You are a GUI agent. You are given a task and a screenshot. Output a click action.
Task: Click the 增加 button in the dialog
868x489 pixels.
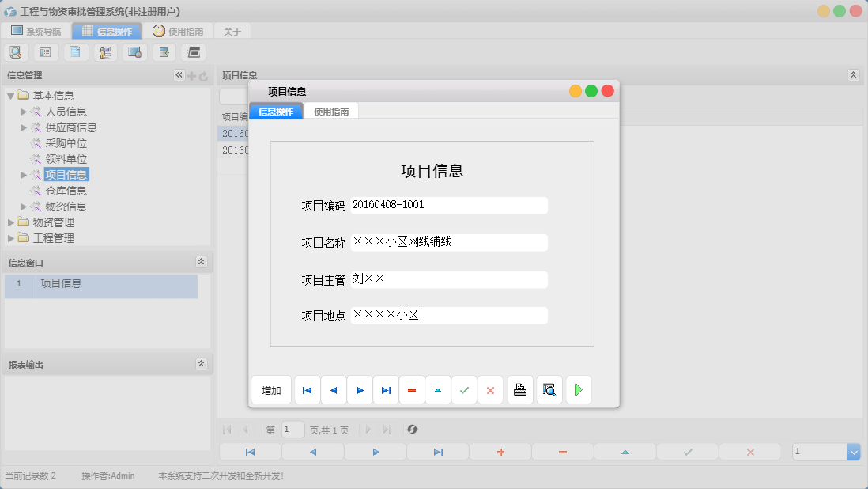point(271,389)
